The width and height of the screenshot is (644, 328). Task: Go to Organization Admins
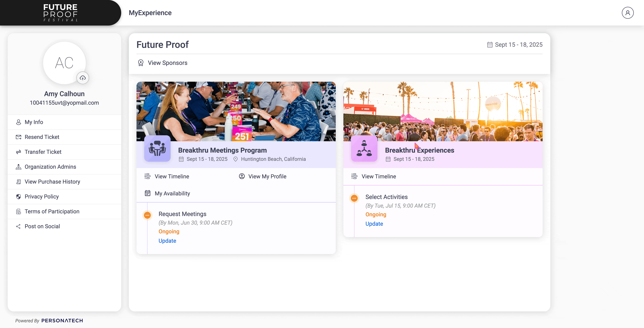pos(50,167)
